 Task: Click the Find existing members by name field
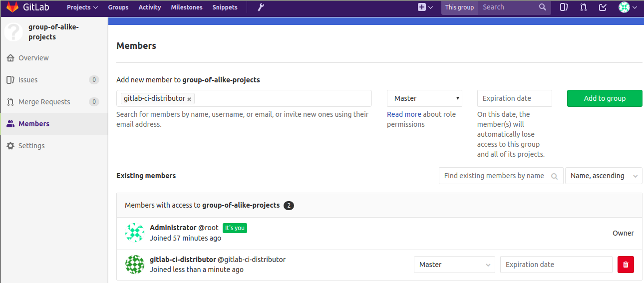point(501,176)
